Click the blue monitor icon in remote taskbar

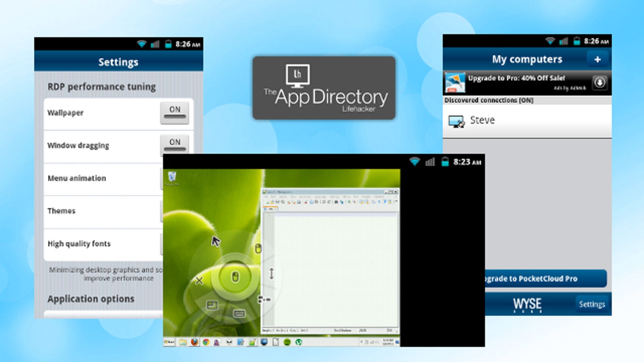click(x=264, y=342)
